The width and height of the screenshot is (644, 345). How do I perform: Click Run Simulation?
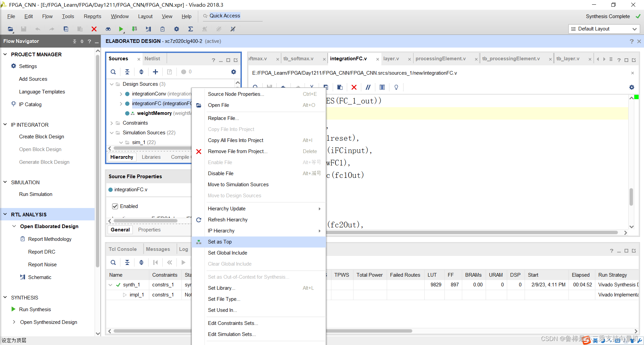pyautogui.click(x=36, y=194)
